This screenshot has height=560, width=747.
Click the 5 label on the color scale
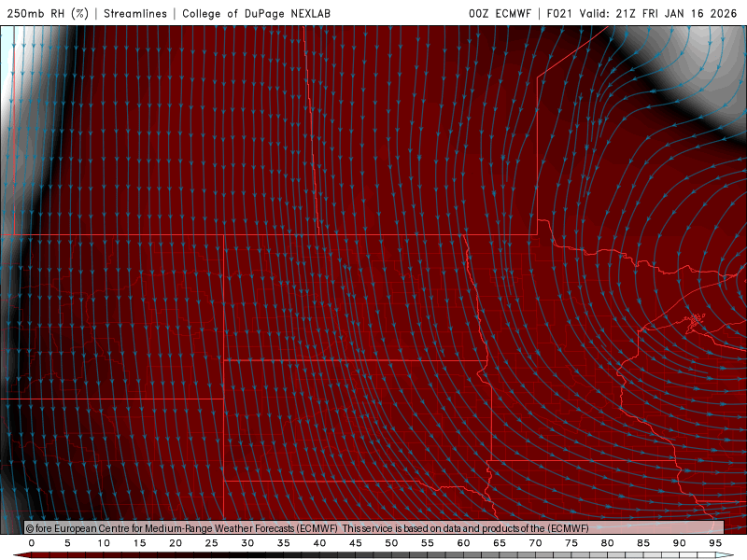click(67, 543)
